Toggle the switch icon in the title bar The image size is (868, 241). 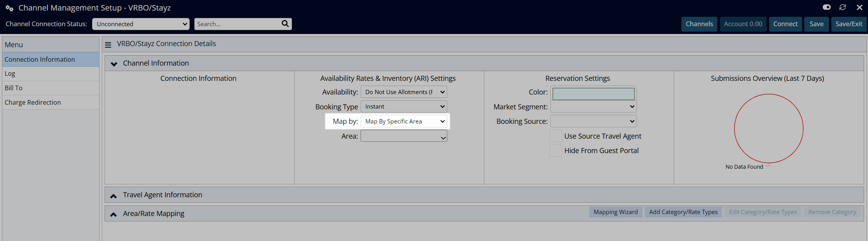(827, 7)
